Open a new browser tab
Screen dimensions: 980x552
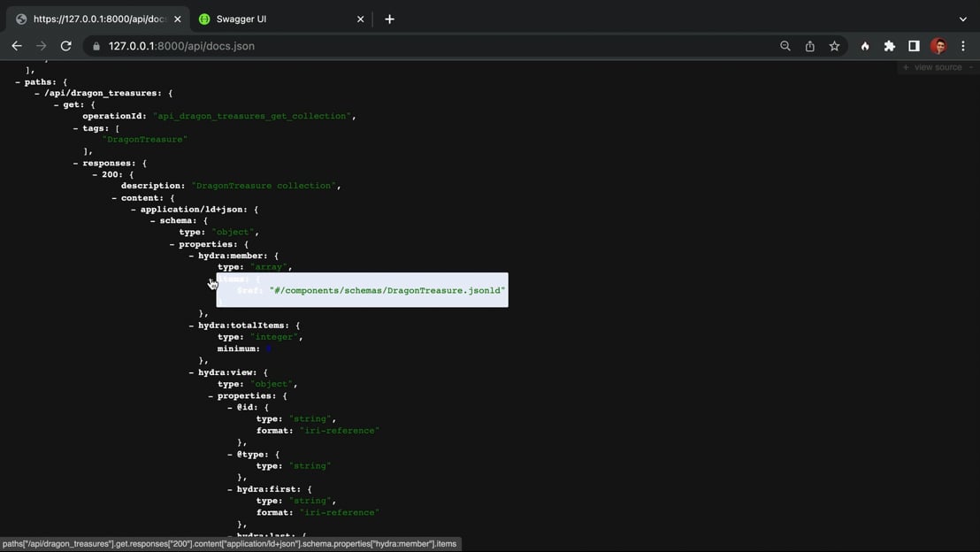389,19
